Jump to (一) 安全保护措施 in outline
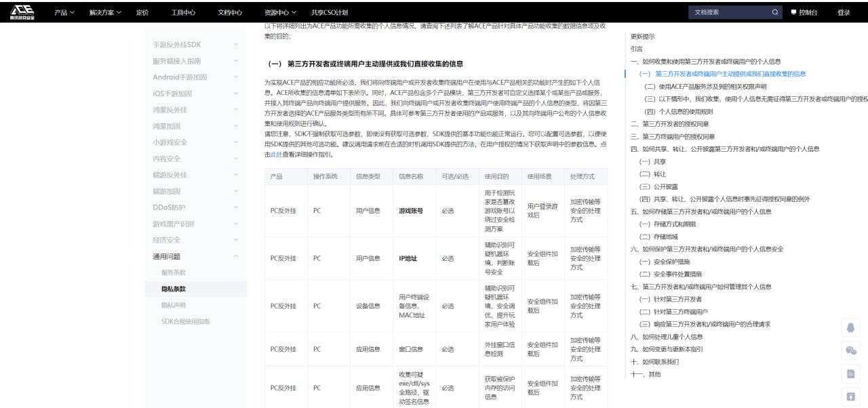Screen dimensions: 868x408 point(665,262)
